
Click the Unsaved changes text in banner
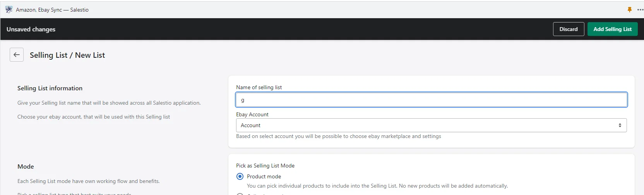point(31,29)
